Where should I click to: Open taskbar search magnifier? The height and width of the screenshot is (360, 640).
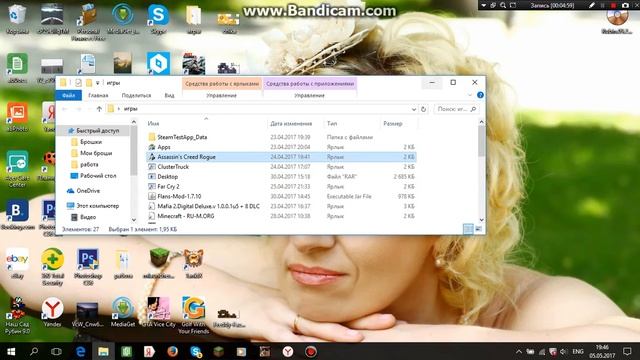click(34, 351)
